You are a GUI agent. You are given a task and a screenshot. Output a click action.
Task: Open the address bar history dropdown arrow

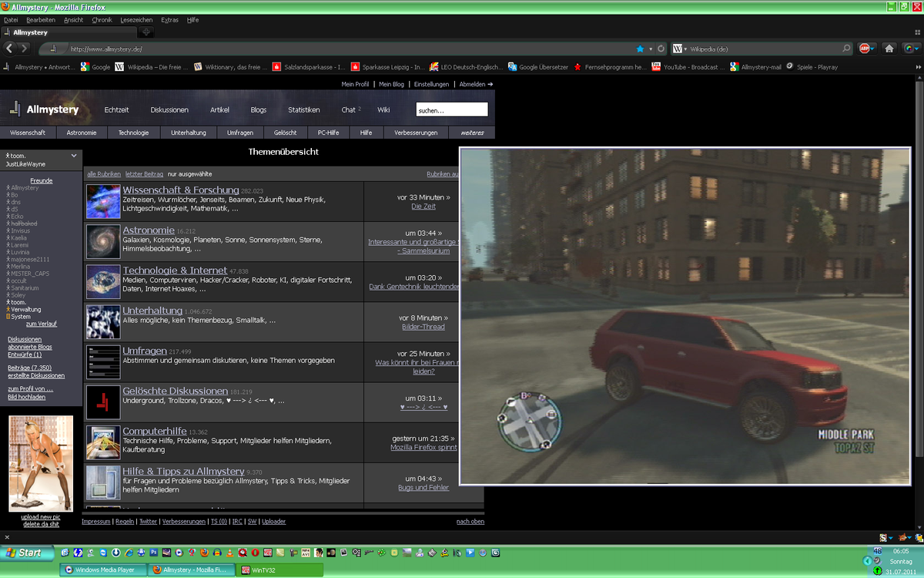[x=651, y=49]
